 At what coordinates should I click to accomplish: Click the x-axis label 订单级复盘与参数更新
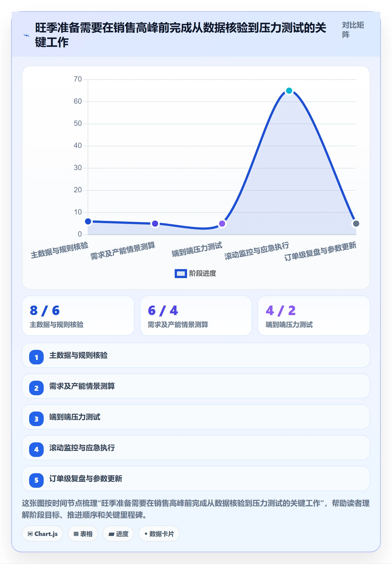tap(320, 251)
